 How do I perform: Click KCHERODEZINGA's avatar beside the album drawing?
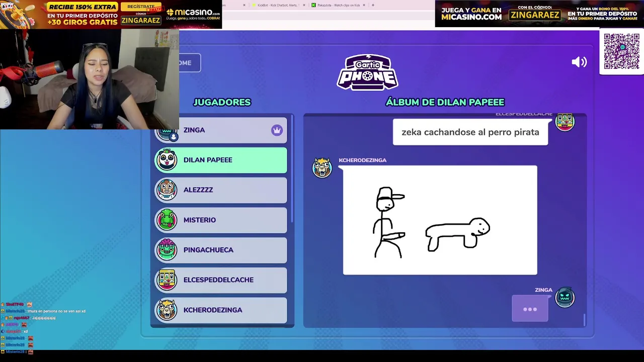[x=322, y=167]
